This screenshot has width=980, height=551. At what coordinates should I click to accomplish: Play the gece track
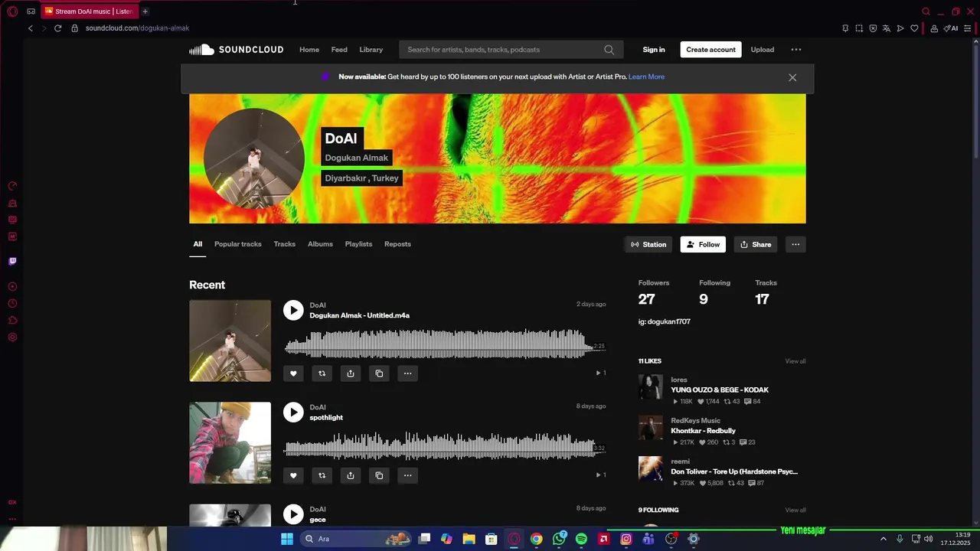[293, 514]
